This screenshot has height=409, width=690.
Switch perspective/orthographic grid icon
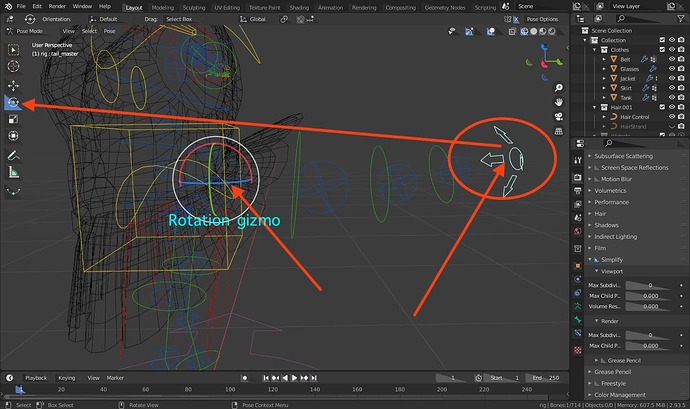click(558, 131)
